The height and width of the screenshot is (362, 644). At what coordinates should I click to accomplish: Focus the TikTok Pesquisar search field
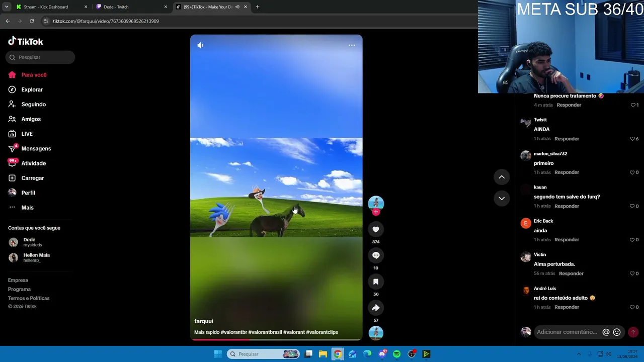(40, 57)
